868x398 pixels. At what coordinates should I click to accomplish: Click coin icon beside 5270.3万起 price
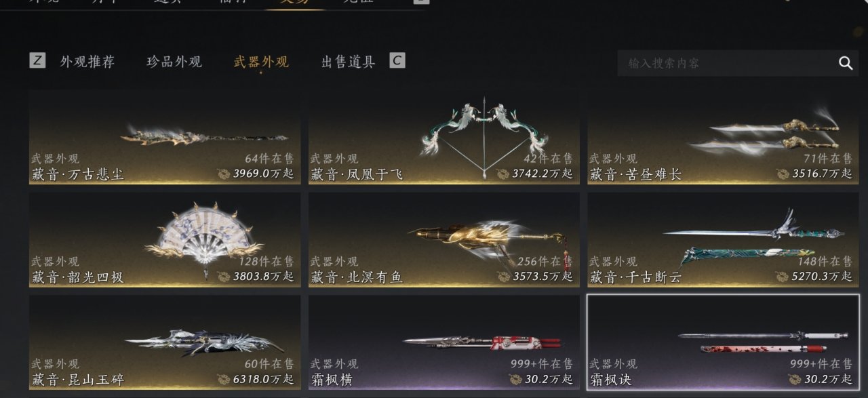782,276
